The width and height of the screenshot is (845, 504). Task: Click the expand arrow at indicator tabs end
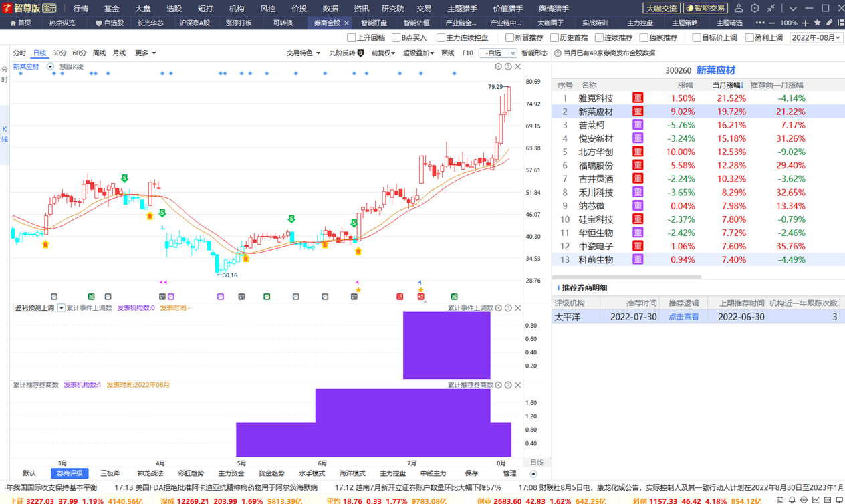[533, 474]
